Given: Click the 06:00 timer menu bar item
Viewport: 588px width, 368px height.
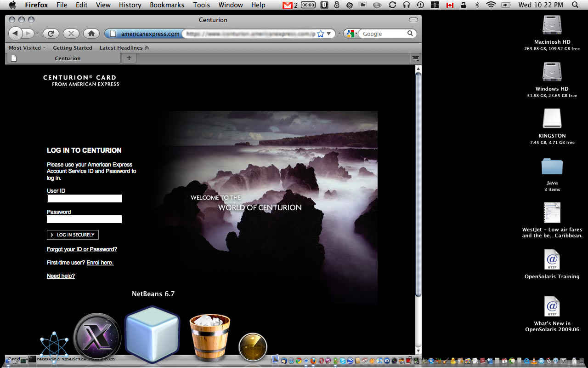Looking at the screenshot, I should tap(308, 5).
